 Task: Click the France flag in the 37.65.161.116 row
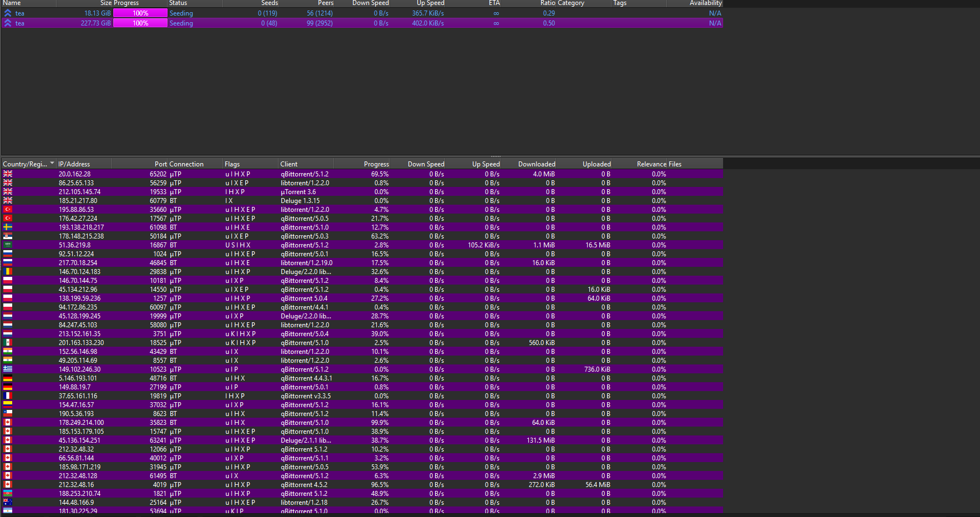8,396
